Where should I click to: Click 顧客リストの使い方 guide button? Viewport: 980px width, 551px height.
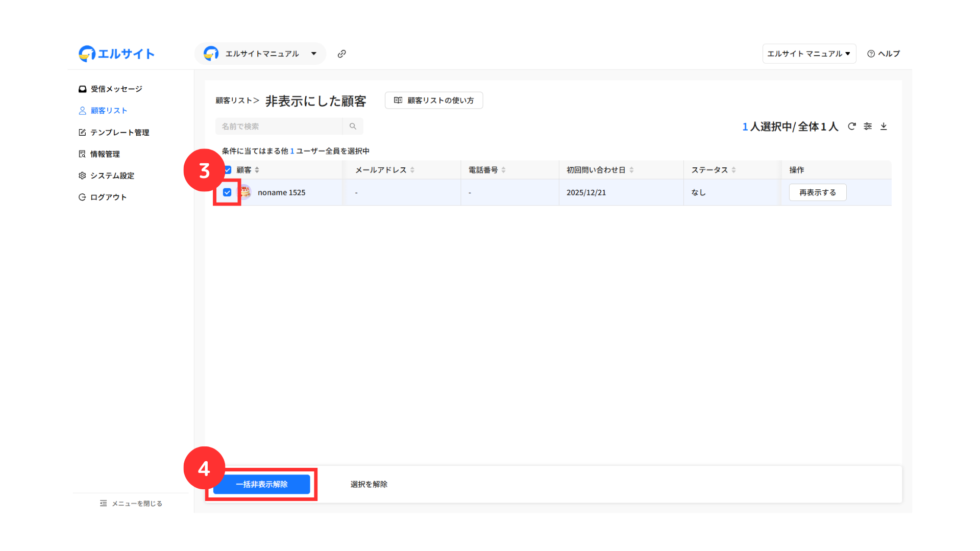[433, 101]
